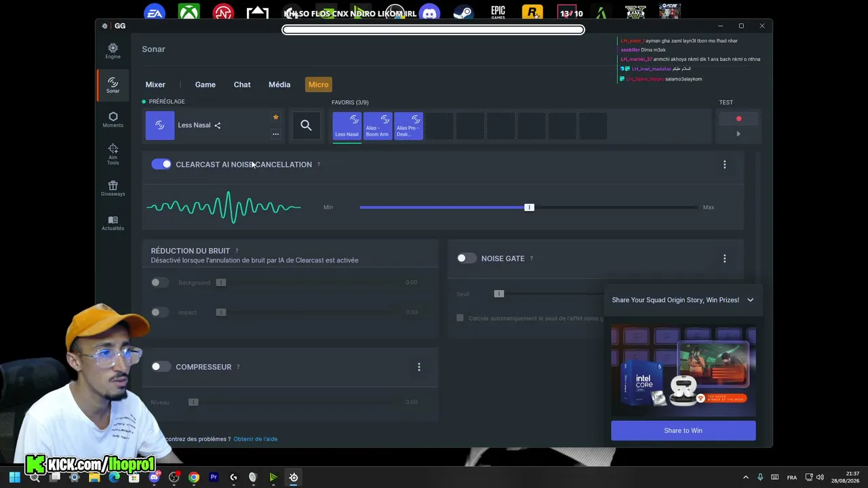Open Compresseur options menu

click(418, 367)
